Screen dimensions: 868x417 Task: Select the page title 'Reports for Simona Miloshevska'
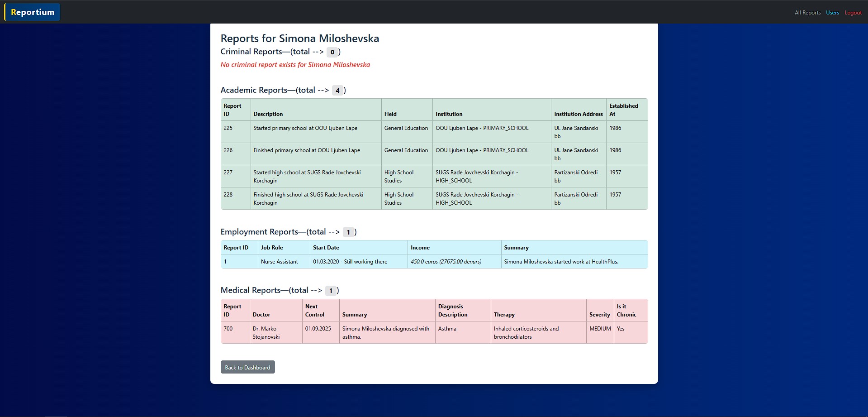300,38
